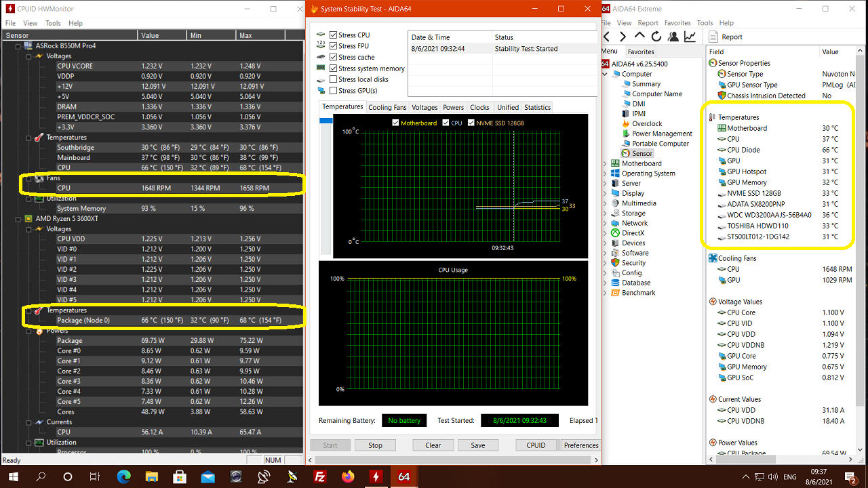Image resolution: width=868 pixels, height=488 pixels.
Task: Open Microsoft Edge from the taskbar
Action: click(123, 476)
